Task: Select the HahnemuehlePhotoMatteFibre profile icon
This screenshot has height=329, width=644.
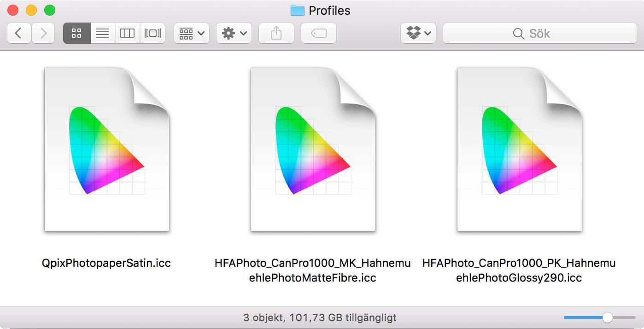Action: 313,150
